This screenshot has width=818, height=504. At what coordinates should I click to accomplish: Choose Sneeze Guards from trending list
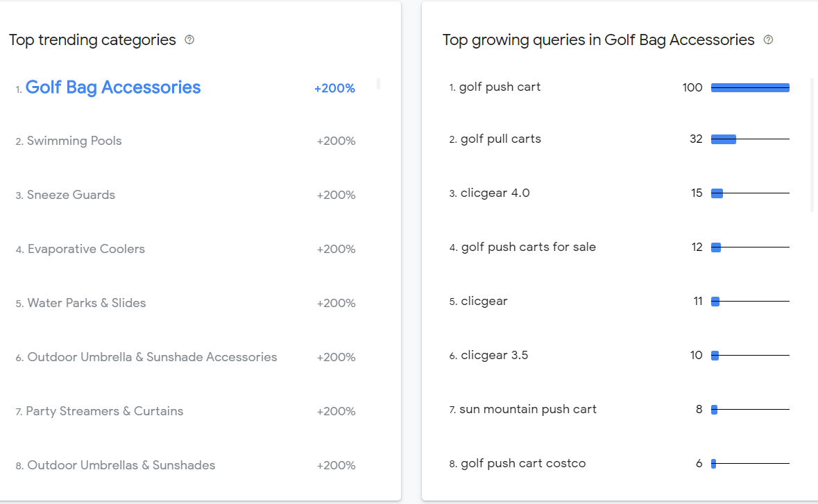[x=71, y=195]
